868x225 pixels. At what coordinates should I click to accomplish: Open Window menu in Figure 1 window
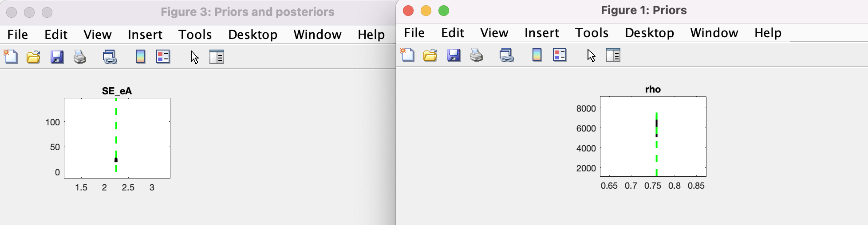point(714,33)
